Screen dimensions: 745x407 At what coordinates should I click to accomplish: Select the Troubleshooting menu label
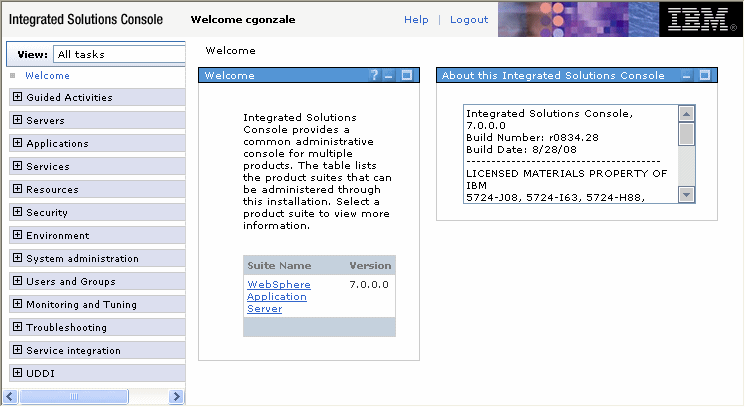pyautogui.click(x=67, y=328)
